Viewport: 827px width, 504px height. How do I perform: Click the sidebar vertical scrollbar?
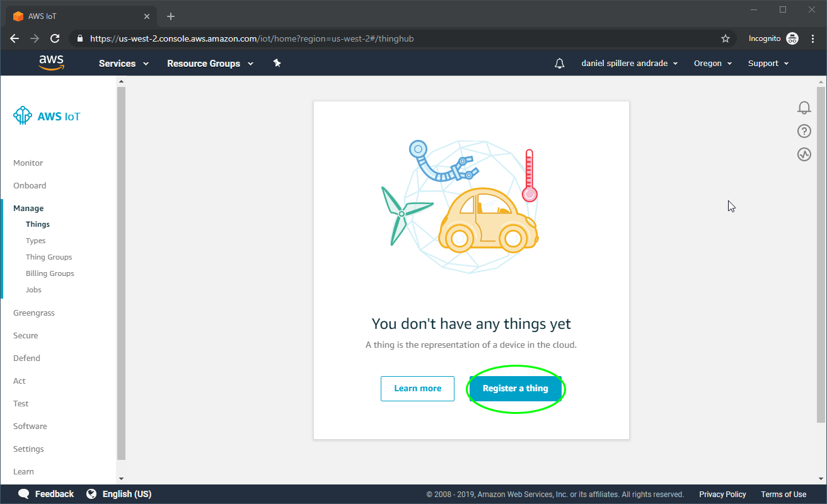(121, 271)
